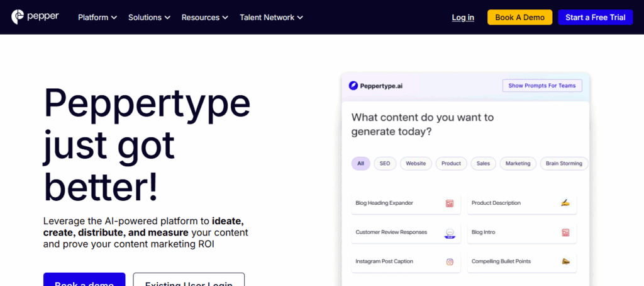Click the Peppertype.ai feather logo
This screenshot has height=286, width=644.
coord(353,86)
